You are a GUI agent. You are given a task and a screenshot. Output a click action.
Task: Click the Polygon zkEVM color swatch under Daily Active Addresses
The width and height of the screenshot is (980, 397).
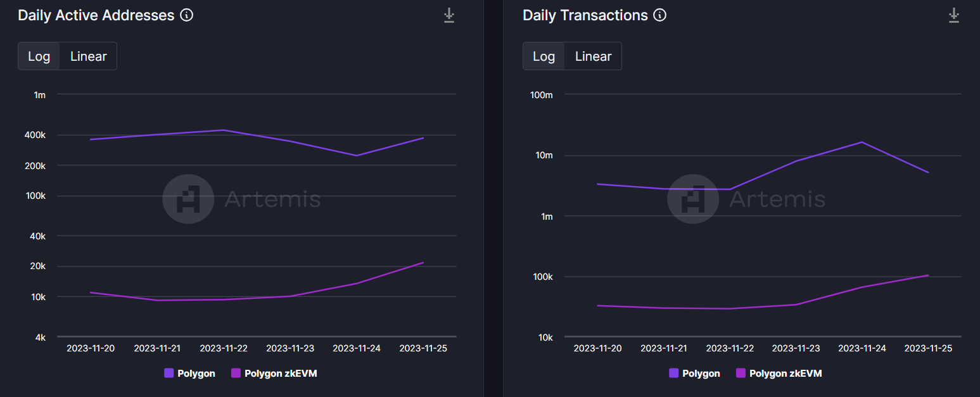point(236,373)
